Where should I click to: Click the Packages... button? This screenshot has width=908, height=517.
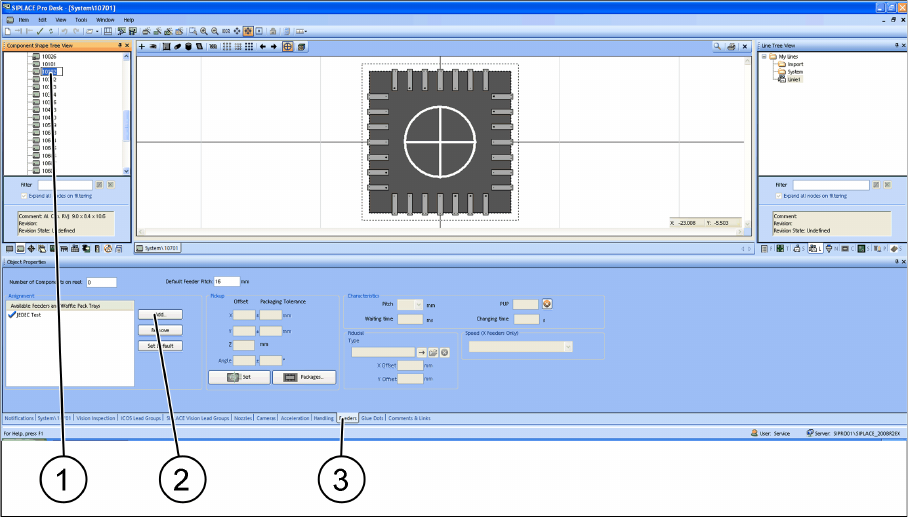tap(303, 377)
